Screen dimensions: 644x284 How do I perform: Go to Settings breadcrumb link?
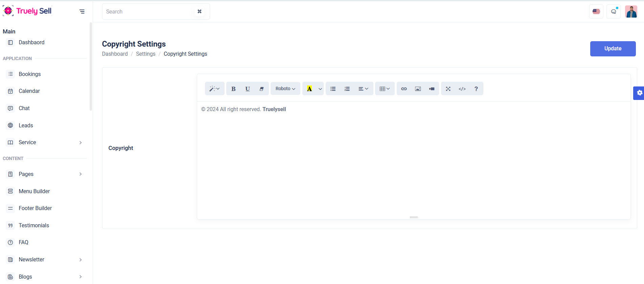click(x=145, y=54)
